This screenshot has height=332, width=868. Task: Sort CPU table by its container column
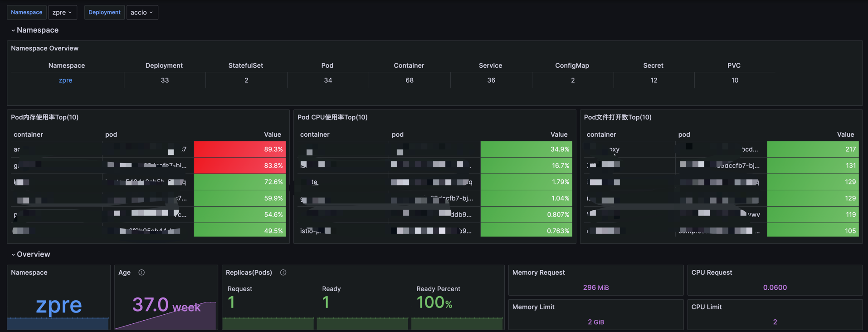(315, 134)
